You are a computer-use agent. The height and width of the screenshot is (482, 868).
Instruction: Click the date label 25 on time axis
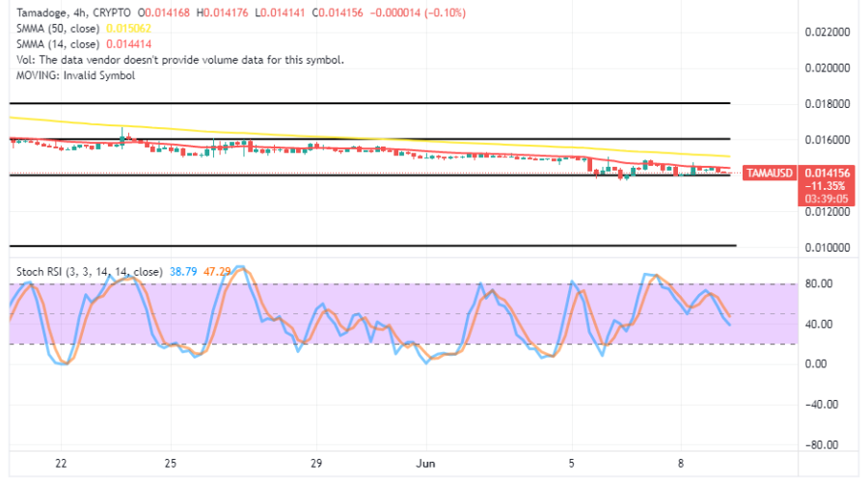click(171, 463)
